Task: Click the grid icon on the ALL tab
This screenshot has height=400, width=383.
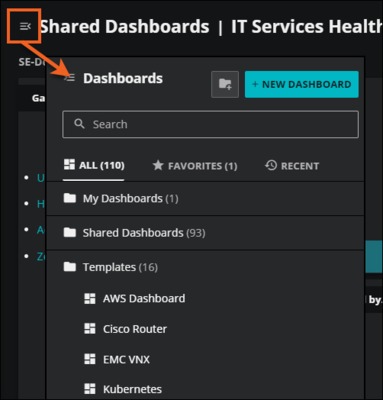Action: point(69,164)
